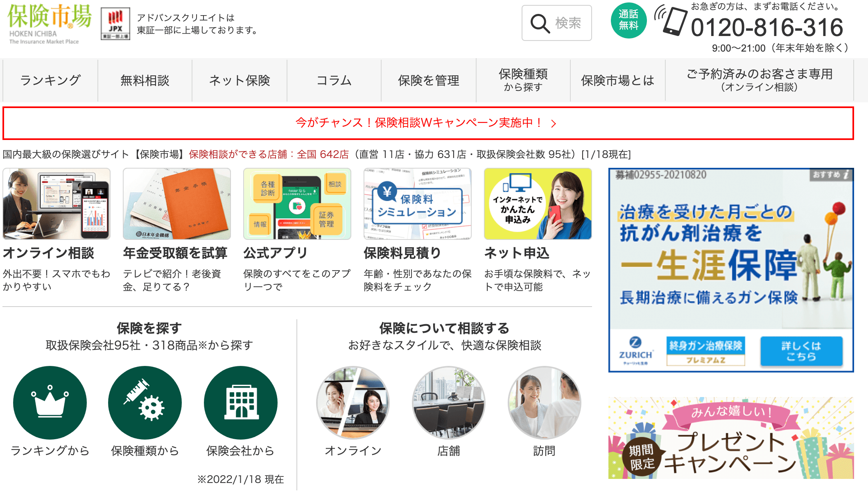This screenshot has width=868, height=492.
Task: Click the 検索 search field
Action: tap(557, 23)
